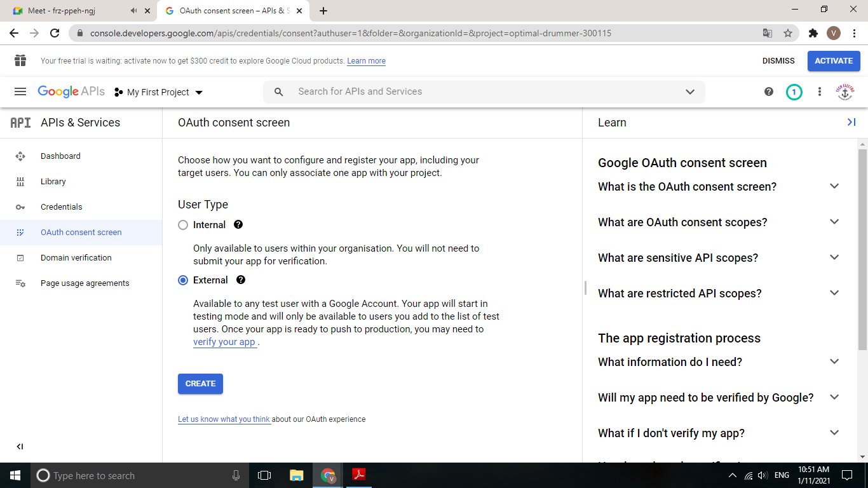The height and width of the screenshot is (488, 868).
Task: Click the Search for APIs and Services field
Action: click(484, 91)
